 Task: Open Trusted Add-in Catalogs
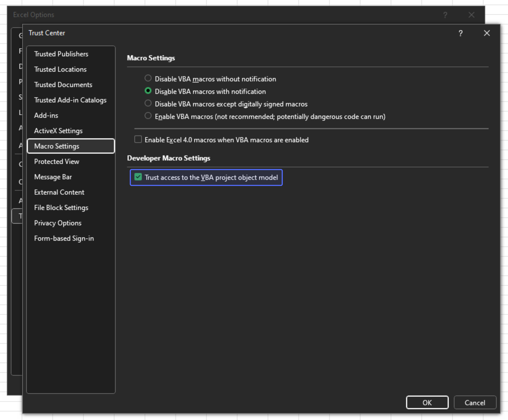click(71, 100)
